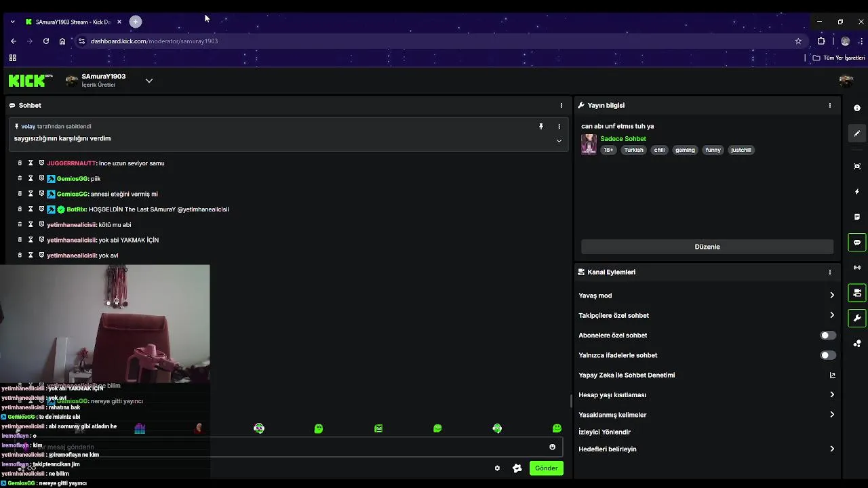Open a new browser tab
The width and height of the screenshot is (868, 488).
(136, 22)
